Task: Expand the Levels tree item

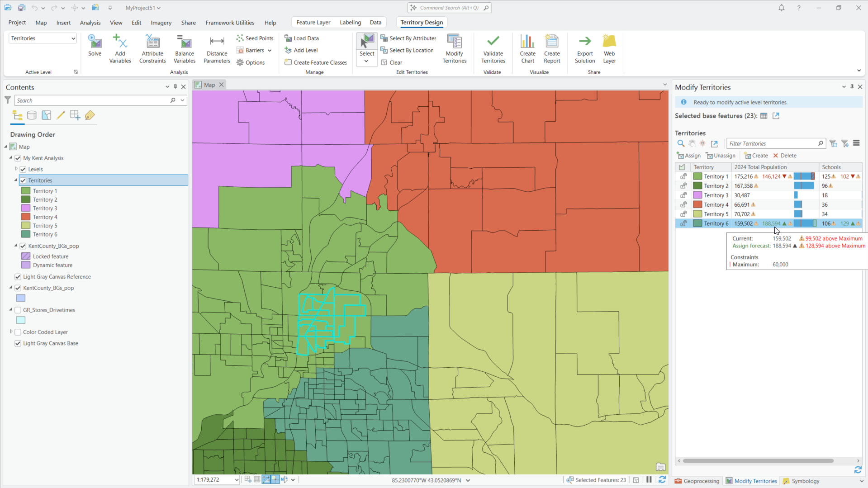Action: point(16,169)
